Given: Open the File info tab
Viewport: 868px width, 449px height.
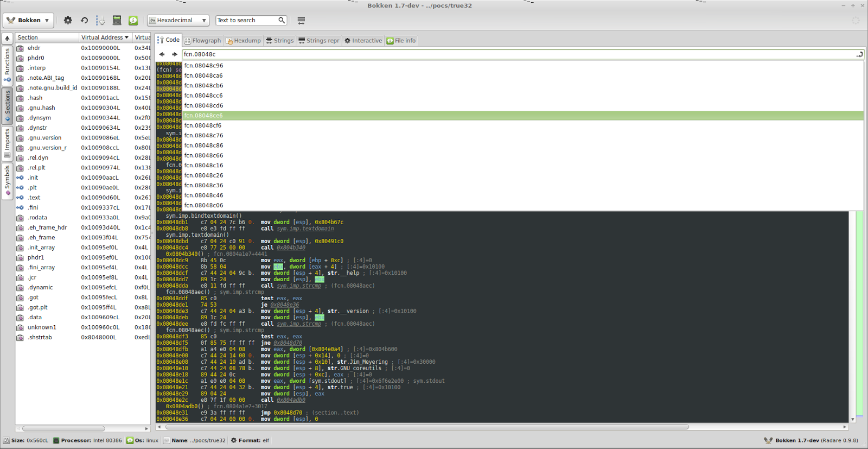Looking at the screenshot, I should click(401, 41).
